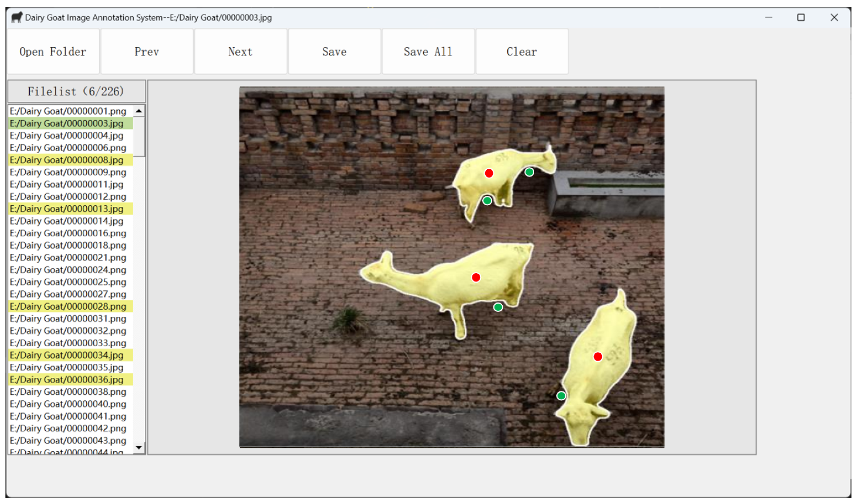Viewport: 859px width, 504px height.
Task: Click green point near top goat's head
Action: tap(529, 172)
